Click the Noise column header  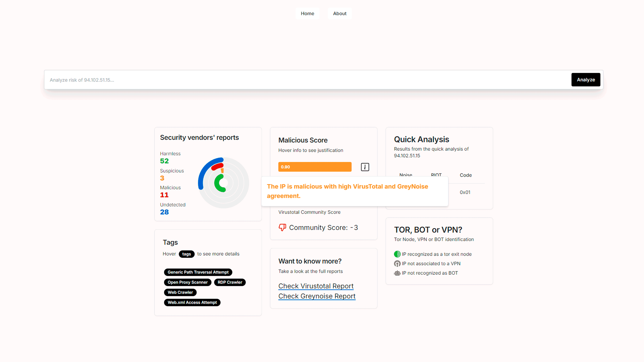pos(406,175)
